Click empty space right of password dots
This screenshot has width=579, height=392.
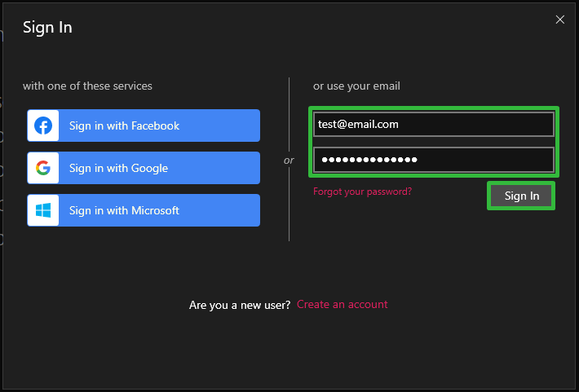point(485,160)
